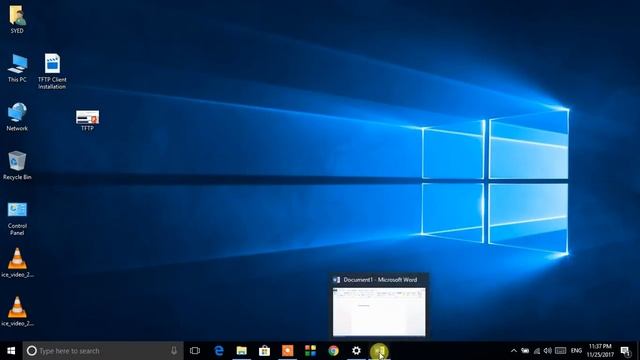Open the Windows Start menu

click(x=11, y=351)
